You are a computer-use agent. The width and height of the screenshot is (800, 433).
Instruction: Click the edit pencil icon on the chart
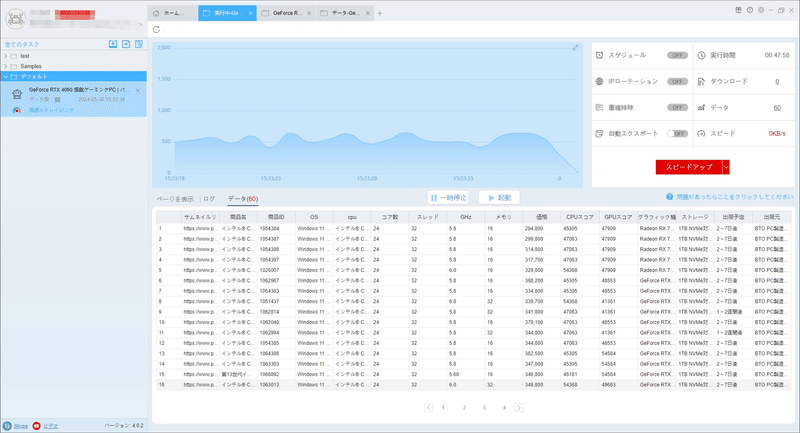(x=575, y=47)
